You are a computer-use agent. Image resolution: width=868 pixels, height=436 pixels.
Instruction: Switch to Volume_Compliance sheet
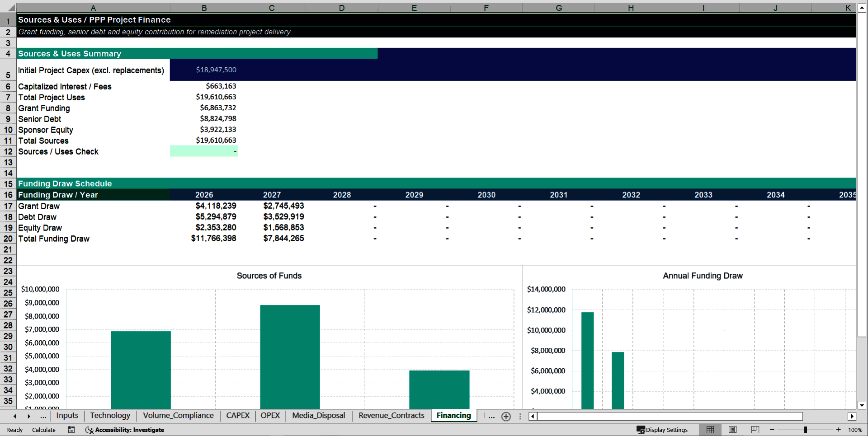pos(178,416)
